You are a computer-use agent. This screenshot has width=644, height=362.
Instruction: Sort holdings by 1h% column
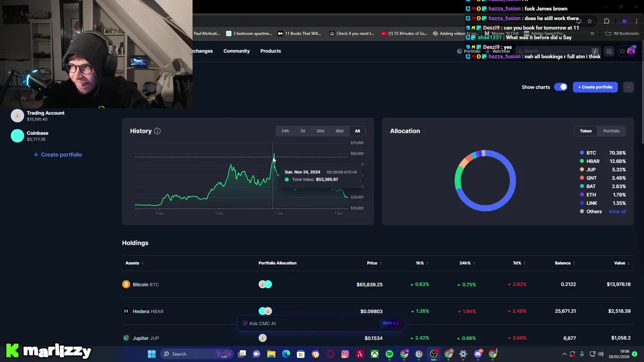point(422,263)
